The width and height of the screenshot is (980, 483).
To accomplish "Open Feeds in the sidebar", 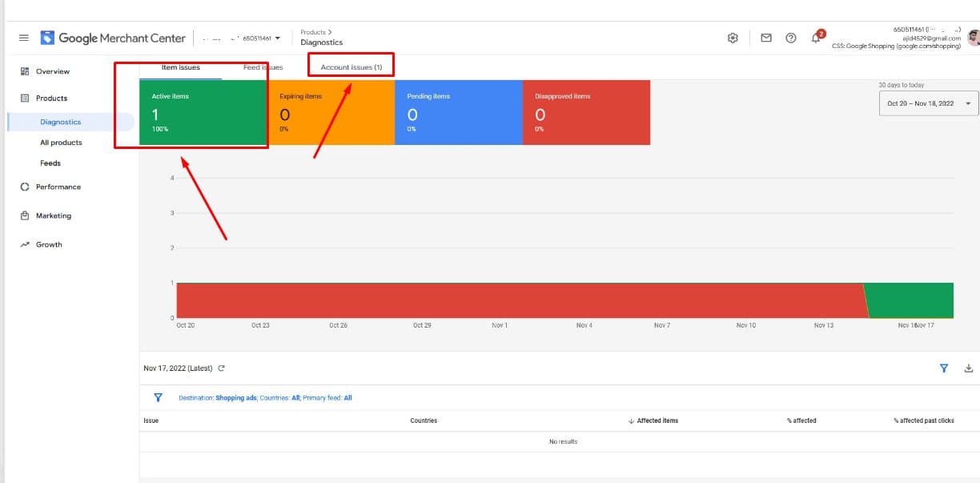I will [x=50, y=163].
